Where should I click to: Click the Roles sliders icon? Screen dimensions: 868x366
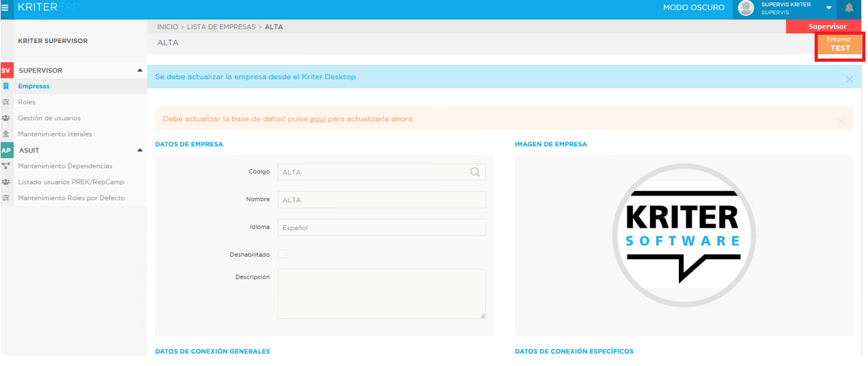[6, 102]
